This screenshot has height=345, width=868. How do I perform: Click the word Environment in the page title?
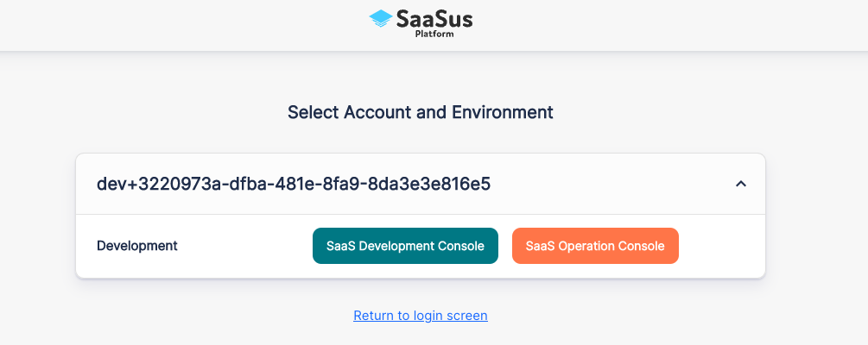[503, 112]
